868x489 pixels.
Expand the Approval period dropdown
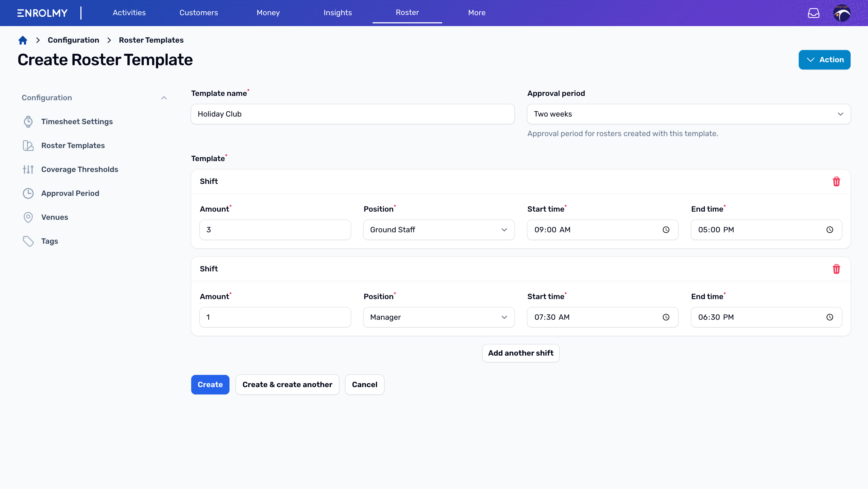pyautogui.click(x=689, y=114)
